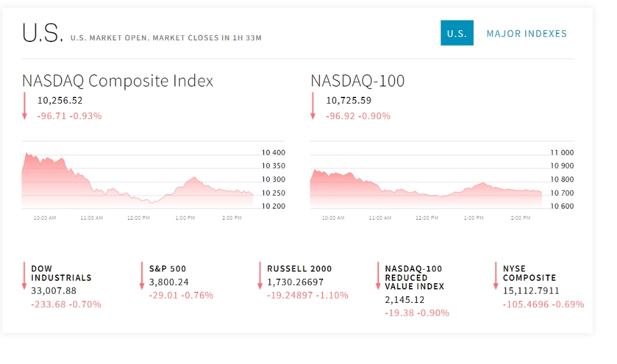Click the Russell 2000 down arrow icon
The image size is (617, 364).
(x=260, y=275)
